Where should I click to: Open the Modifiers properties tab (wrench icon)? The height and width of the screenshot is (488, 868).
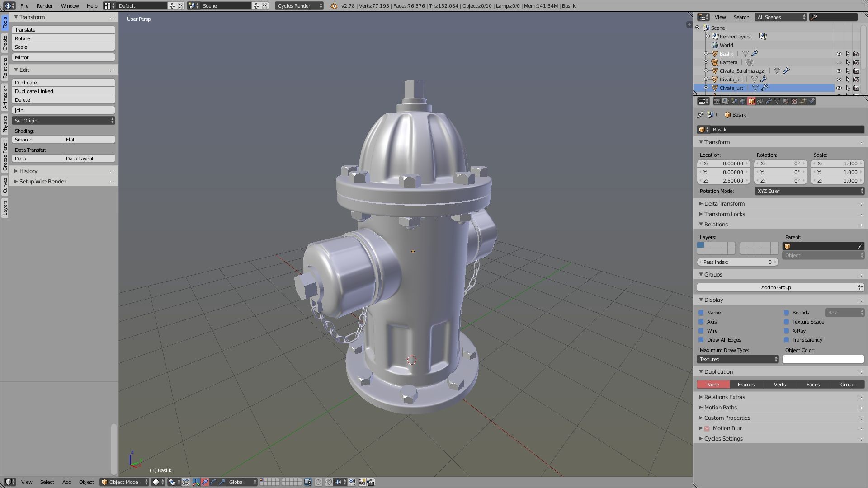coord(769,101)
